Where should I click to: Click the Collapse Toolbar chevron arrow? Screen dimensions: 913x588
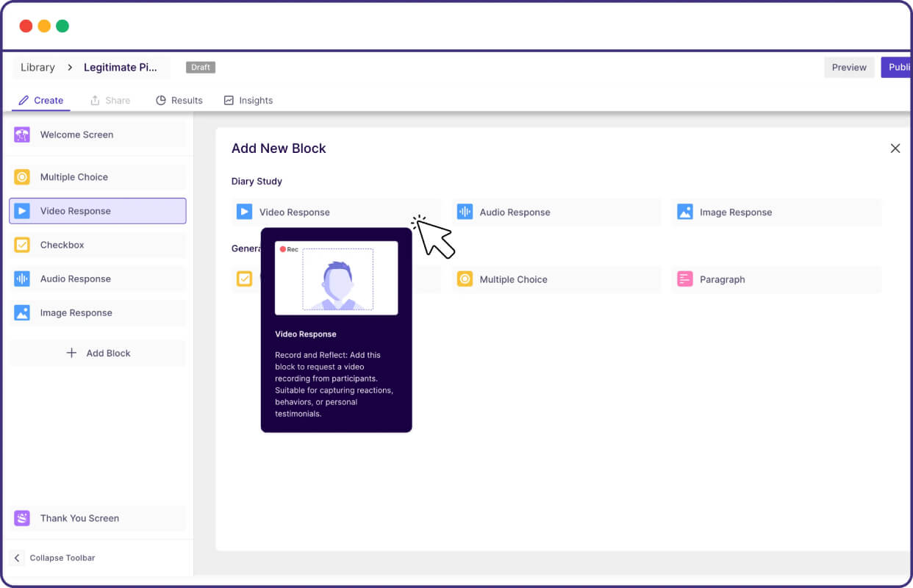(x=17, y=558)
